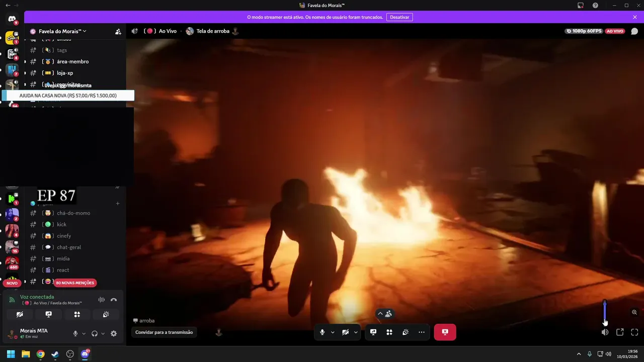Toggle camera in stream control bar
644x362 pixels.
[x=346, y=332]
